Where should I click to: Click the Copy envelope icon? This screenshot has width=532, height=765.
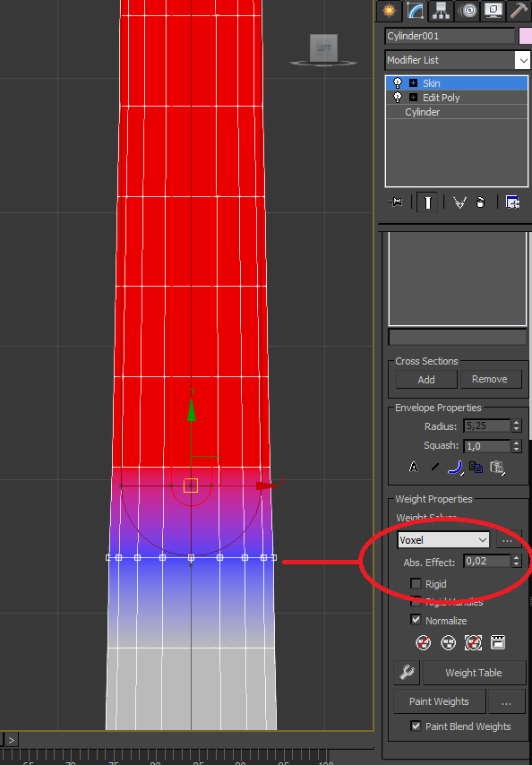pos(476,468)
